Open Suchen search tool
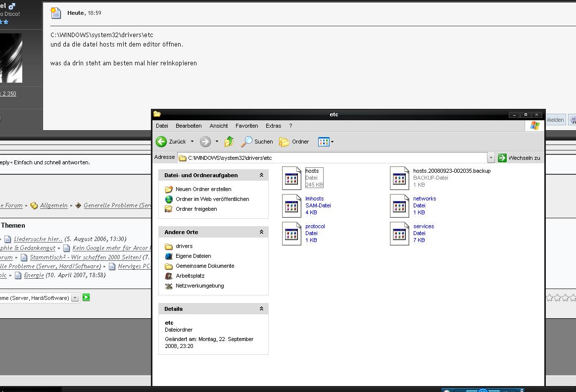 tap(257, 142)
